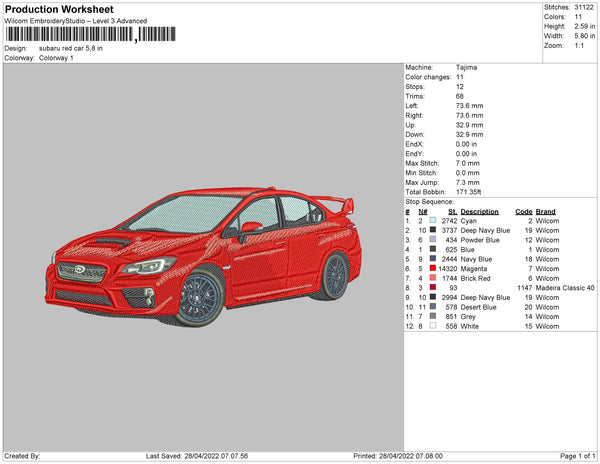
Task: Select the Deep Navy Blue swatch beside 3737
Action: (433, 230)
